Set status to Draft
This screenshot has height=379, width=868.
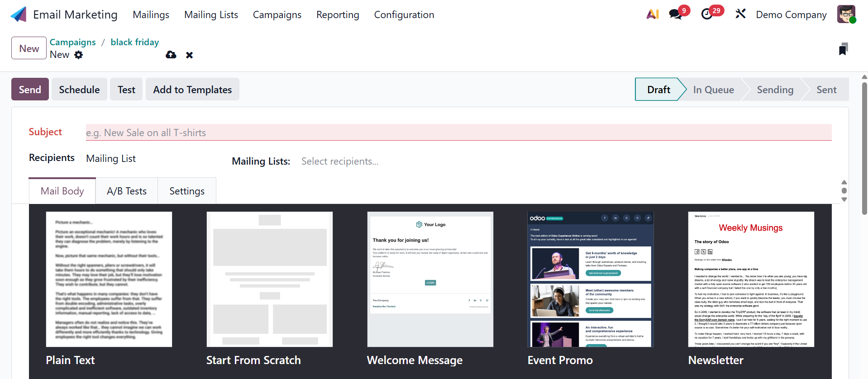658,90
